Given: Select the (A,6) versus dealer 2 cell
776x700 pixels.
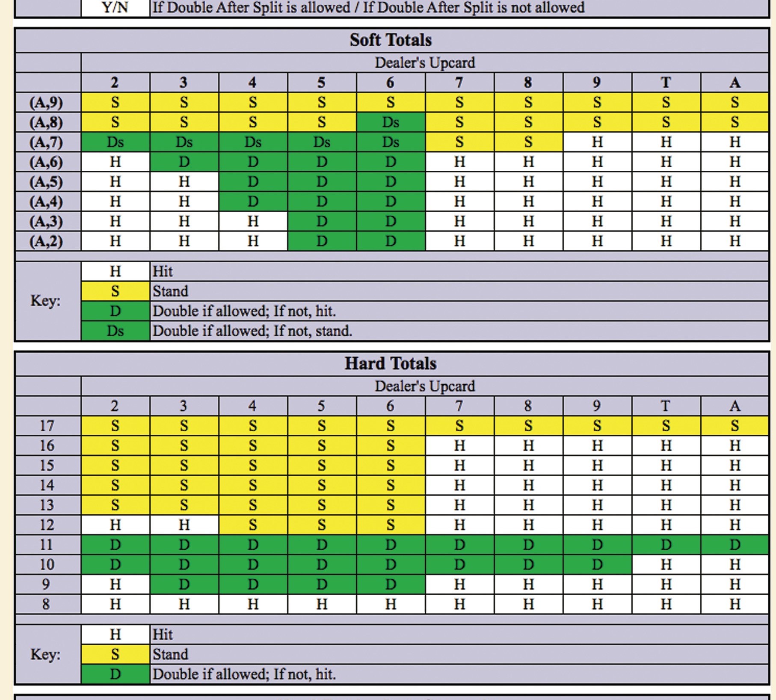Looking at the screenshot, I should tap(115, 162).
